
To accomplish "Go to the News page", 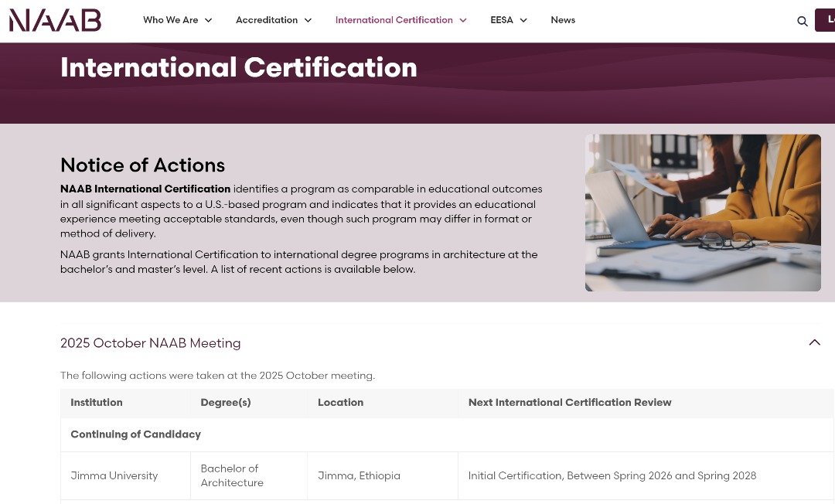I will point(563,19).
